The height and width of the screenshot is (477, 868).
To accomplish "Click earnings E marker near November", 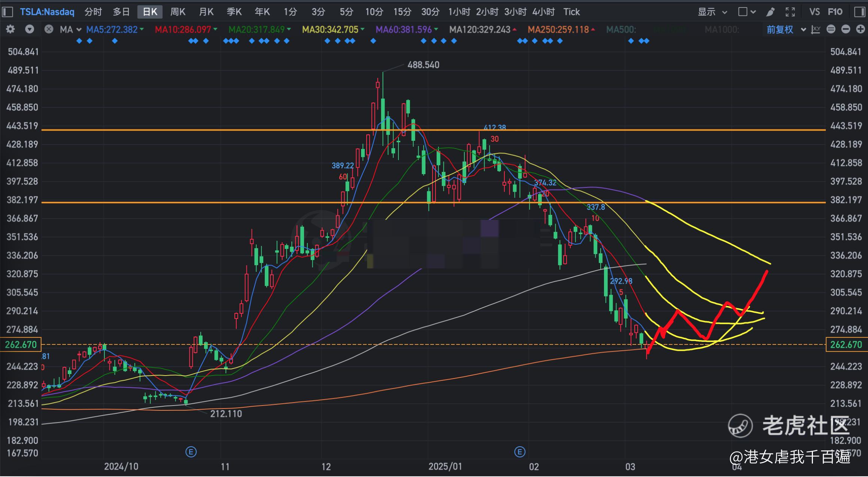I will (x=191, y=452).
